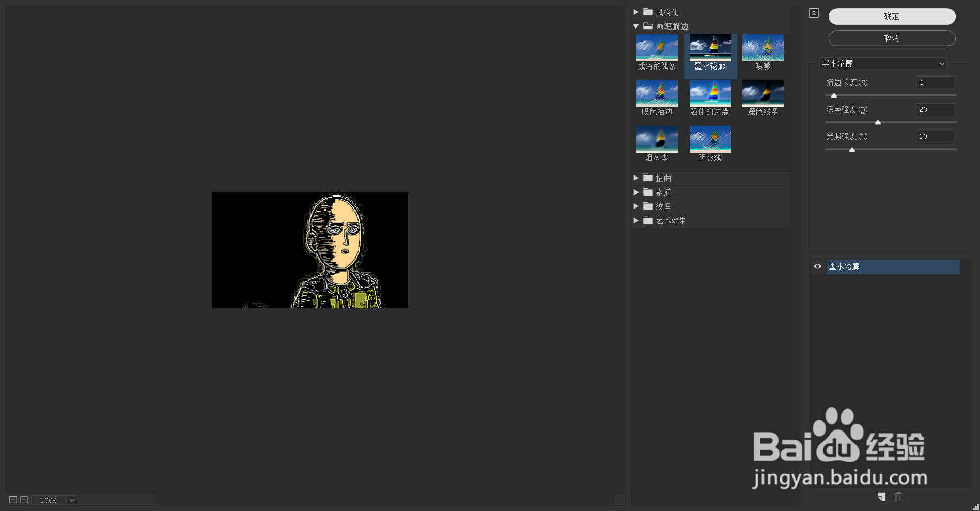980x511 pixels.
Task: Click the 深色强度 slider handle
Action: (878, 122)
